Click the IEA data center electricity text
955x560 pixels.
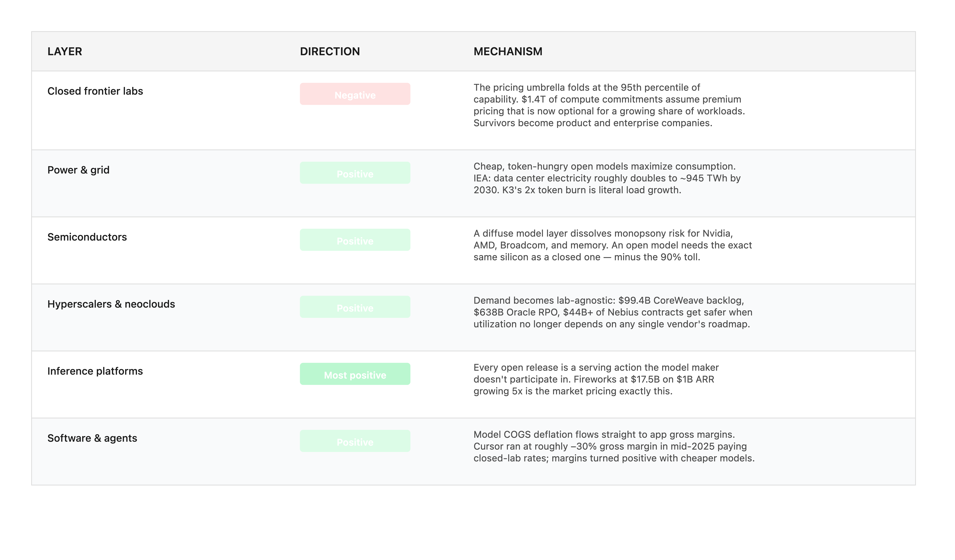[x=607, y=178]
